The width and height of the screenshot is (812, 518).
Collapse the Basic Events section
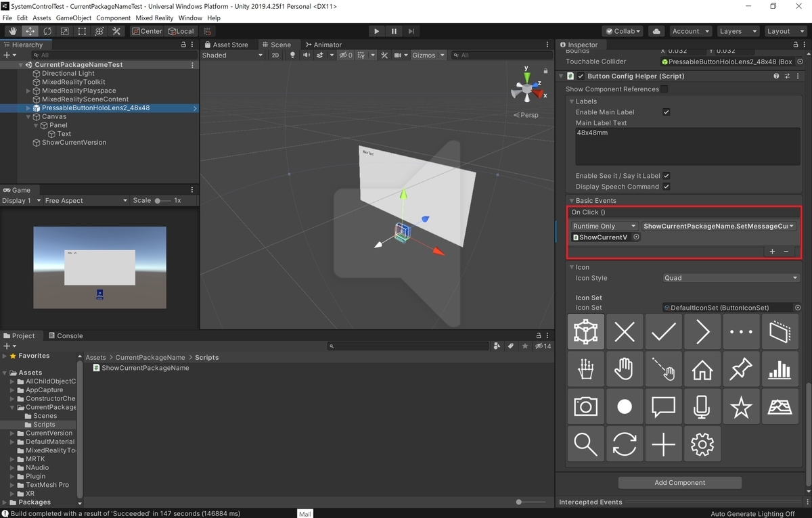[x=572, y=201]
